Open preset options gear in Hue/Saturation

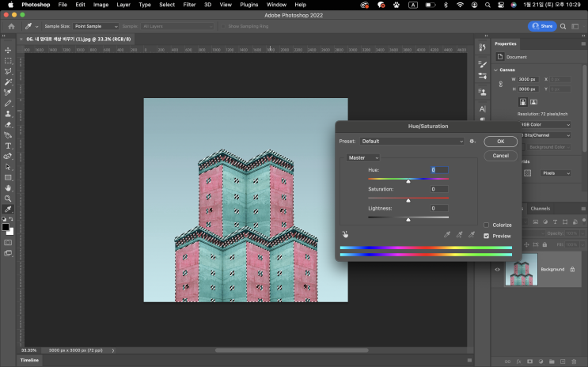click(x=472, y=142)
